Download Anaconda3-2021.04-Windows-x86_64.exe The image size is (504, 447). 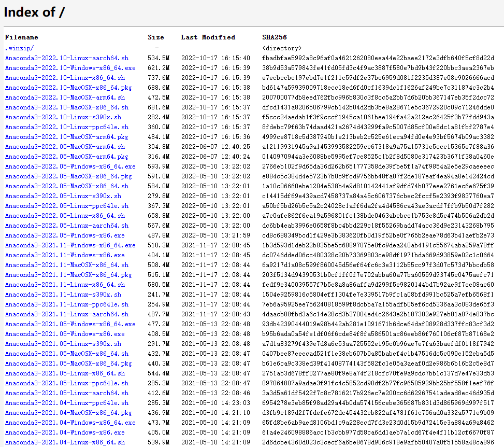(70, 423)
